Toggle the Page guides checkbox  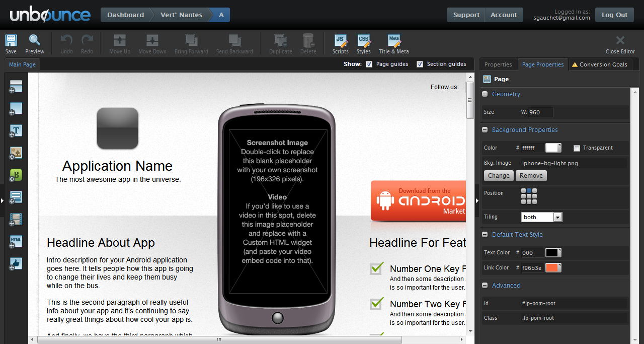click(x=369, y=64)
